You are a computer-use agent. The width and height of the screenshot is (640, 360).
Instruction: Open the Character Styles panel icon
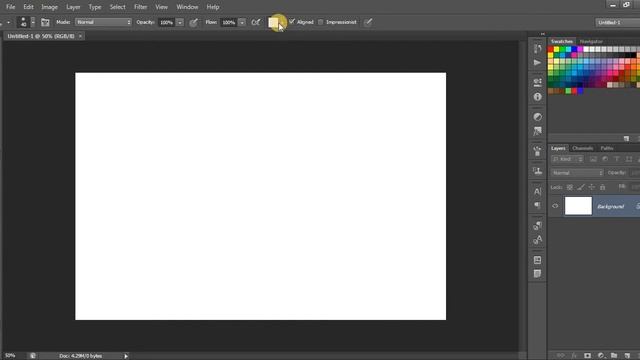click(537, 240)
